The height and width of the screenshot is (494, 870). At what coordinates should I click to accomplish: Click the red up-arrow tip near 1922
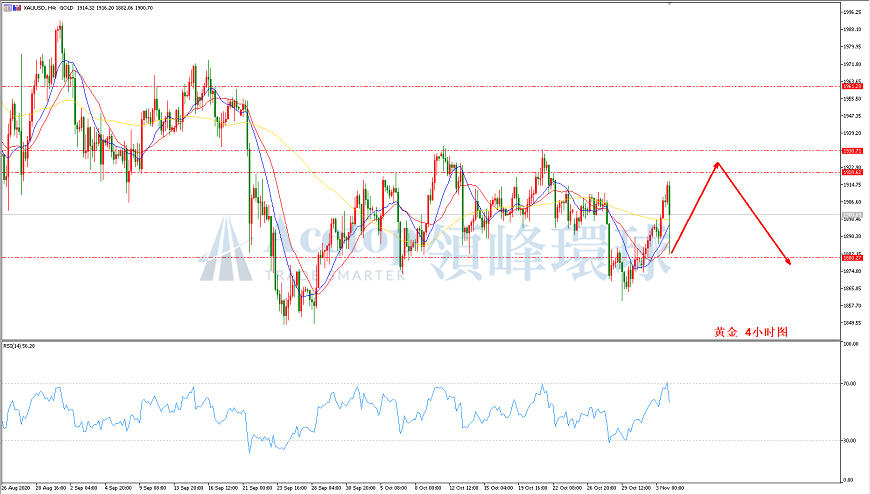pyautogui.click(x=717, y=164)
